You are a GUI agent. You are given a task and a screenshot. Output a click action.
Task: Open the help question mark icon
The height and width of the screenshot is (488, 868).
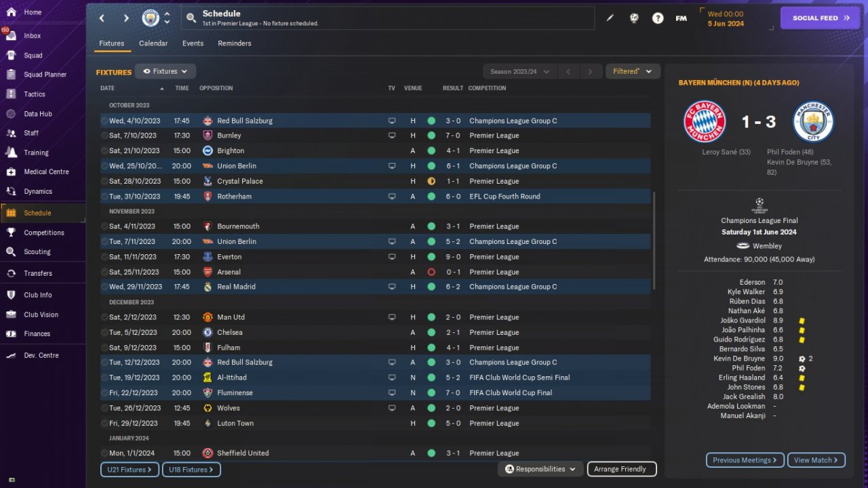click(x=658, y=18)
